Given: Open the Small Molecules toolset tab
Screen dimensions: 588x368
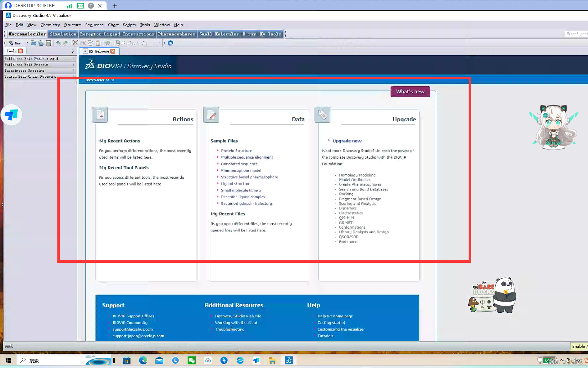Looking at the screenshot, I should 219,34.
